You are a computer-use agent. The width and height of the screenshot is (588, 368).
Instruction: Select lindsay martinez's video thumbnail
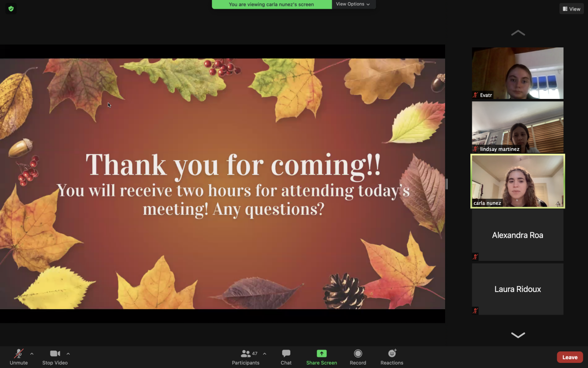[518, 127]
